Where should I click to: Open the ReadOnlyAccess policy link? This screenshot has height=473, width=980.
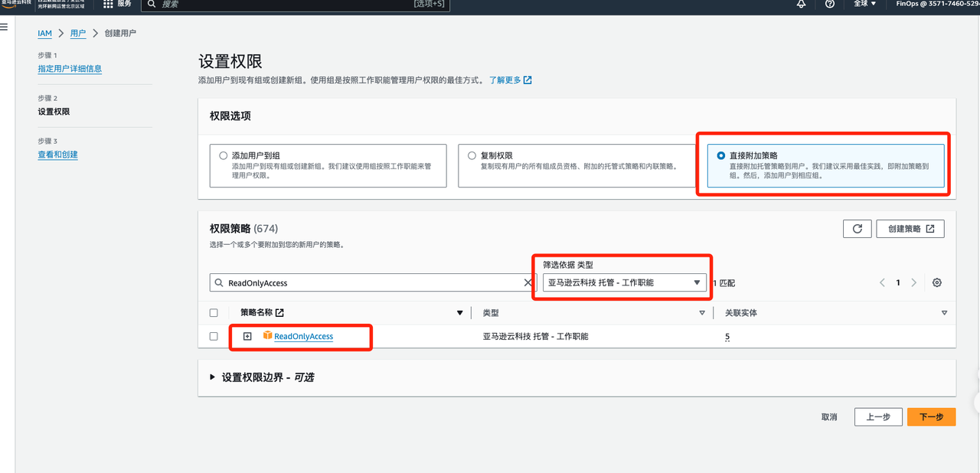304,336
